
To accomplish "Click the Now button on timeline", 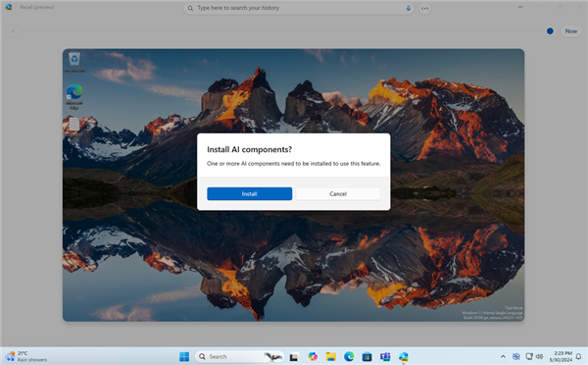I will tap(570, 31).
